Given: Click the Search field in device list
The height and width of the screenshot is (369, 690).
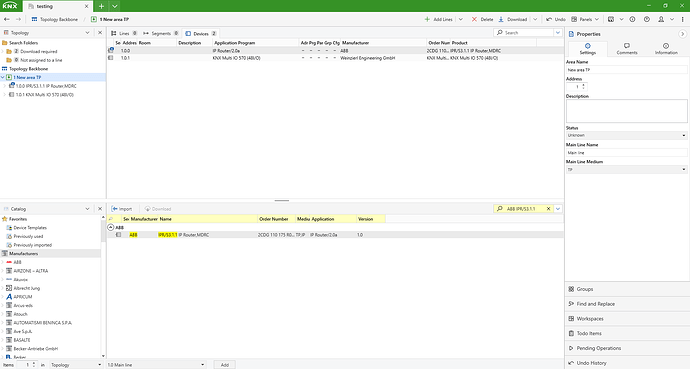Looking at the screenshot, I should 524,33.
